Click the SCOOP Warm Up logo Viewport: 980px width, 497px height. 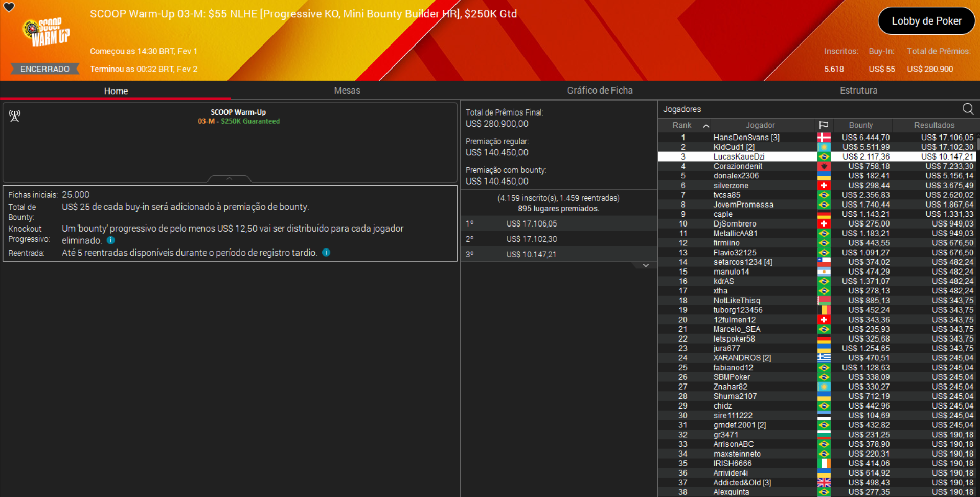[x=45, y=32]
